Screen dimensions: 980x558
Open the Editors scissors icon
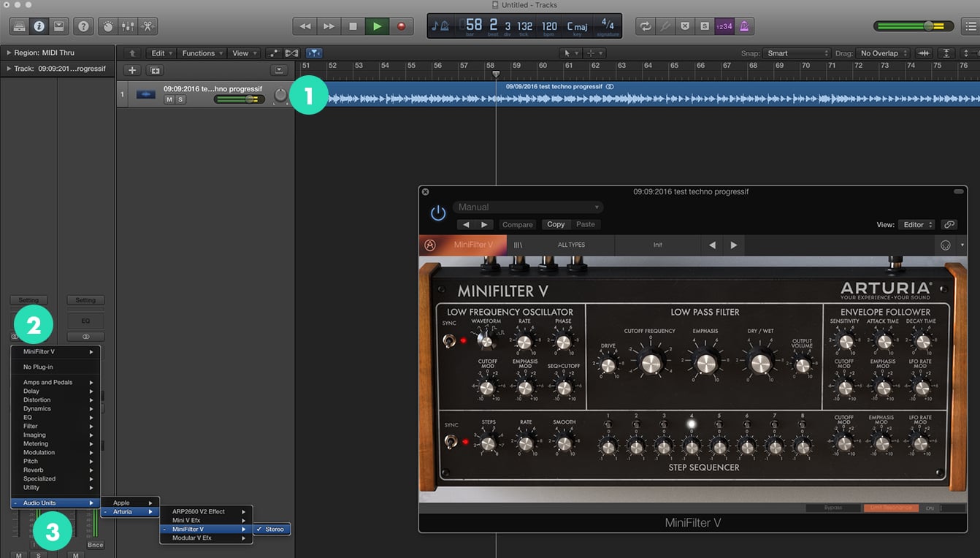click(x=148, y=26)
